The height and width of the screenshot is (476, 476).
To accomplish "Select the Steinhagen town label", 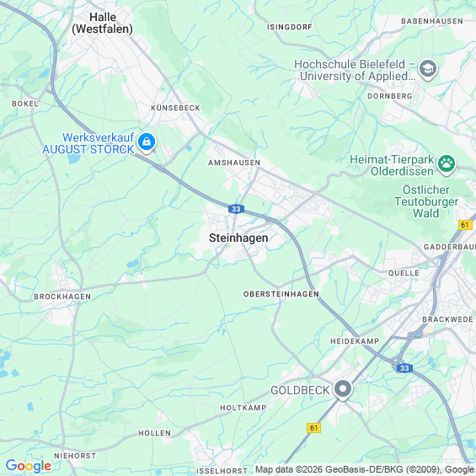I will coord(238,238).
